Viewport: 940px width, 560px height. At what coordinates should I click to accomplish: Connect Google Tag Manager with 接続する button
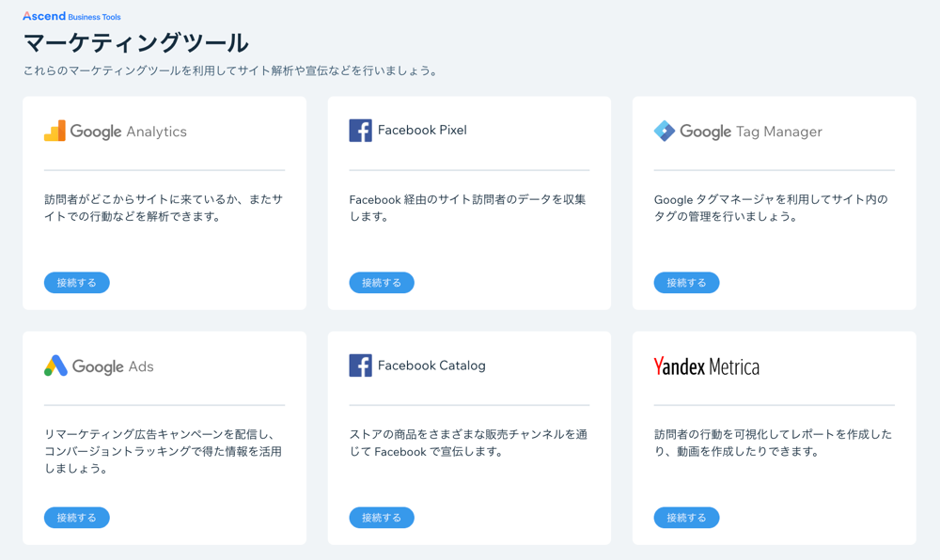pos(686,283)
